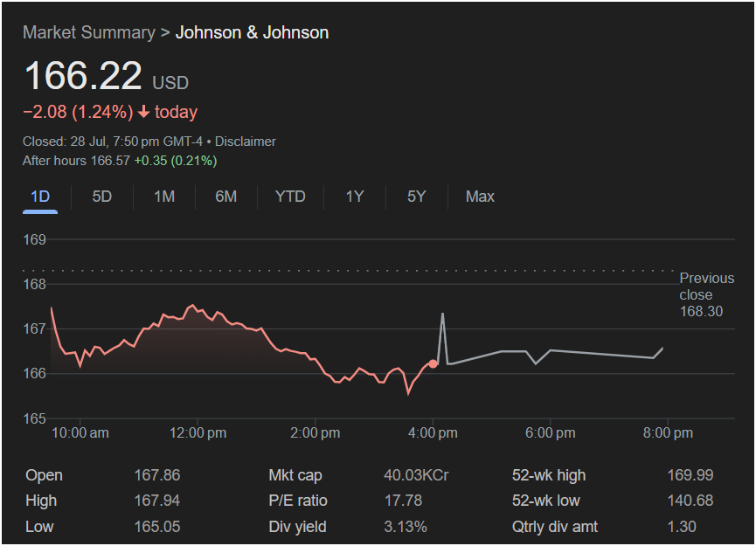Screen dimensions: 756x546
Task: Click the Qtrly div amt label
Action: [555, 527]
